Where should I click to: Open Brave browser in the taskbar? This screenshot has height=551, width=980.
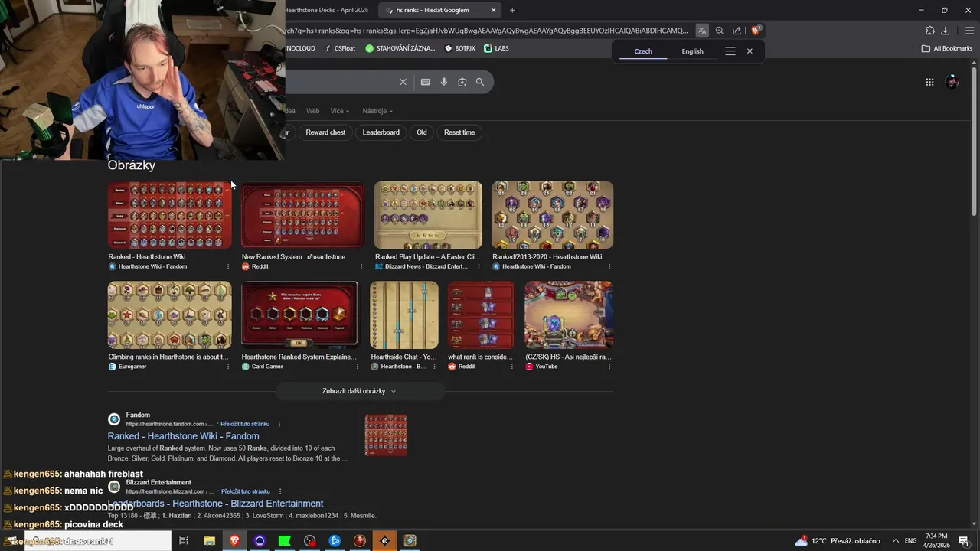[234, 540]
